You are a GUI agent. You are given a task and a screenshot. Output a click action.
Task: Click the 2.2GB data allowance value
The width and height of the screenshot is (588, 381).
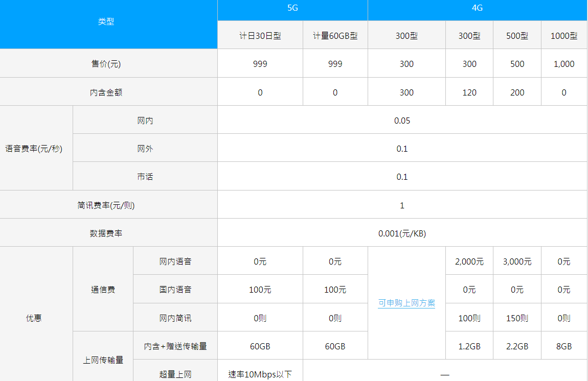[x=517, y=346]
